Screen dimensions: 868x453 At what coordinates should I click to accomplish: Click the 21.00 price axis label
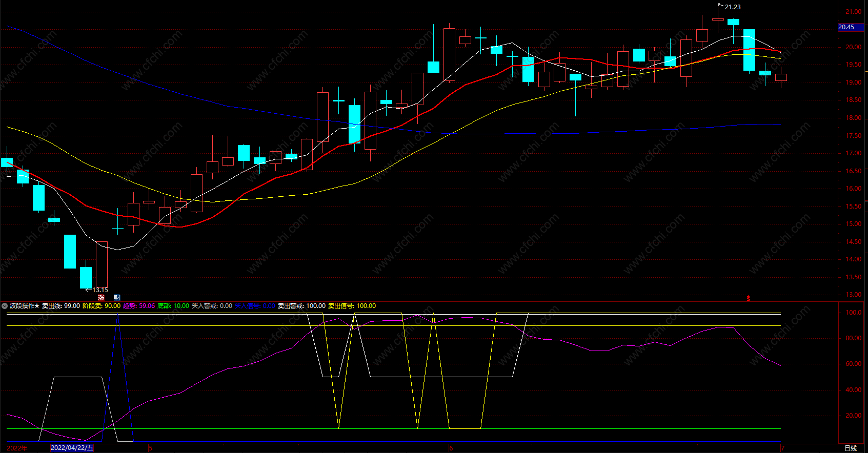click(854, 12)
